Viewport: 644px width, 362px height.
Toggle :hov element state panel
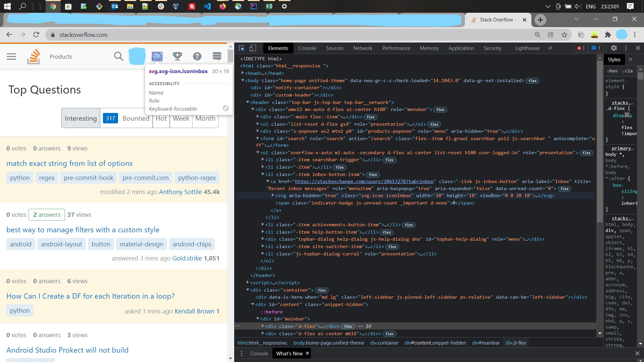(x=612, y=71)
